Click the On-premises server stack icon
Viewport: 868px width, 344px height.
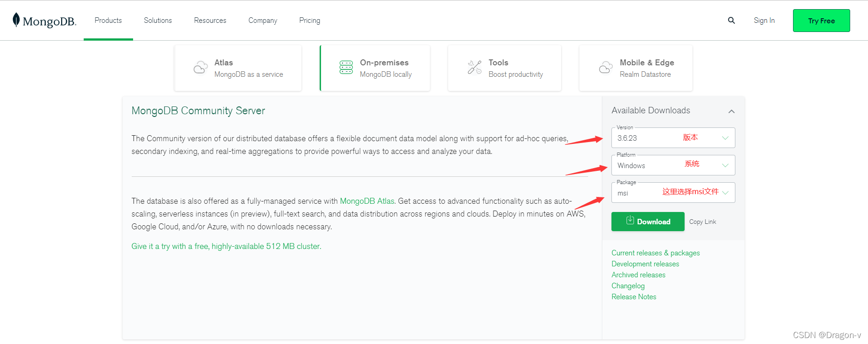point(346,68)
